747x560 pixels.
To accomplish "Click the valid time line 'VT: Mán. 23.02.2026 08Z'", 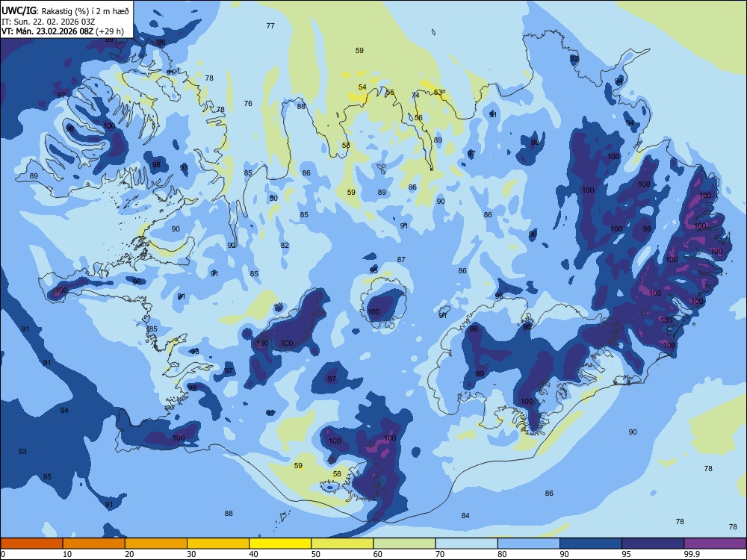I will pos(47,31).
